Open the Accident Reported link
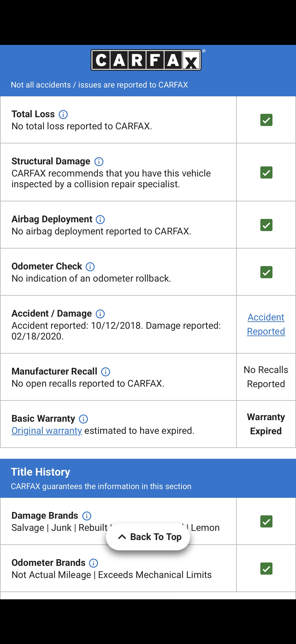Viewport: 296px width, 644px height. (x=266, y=324)
